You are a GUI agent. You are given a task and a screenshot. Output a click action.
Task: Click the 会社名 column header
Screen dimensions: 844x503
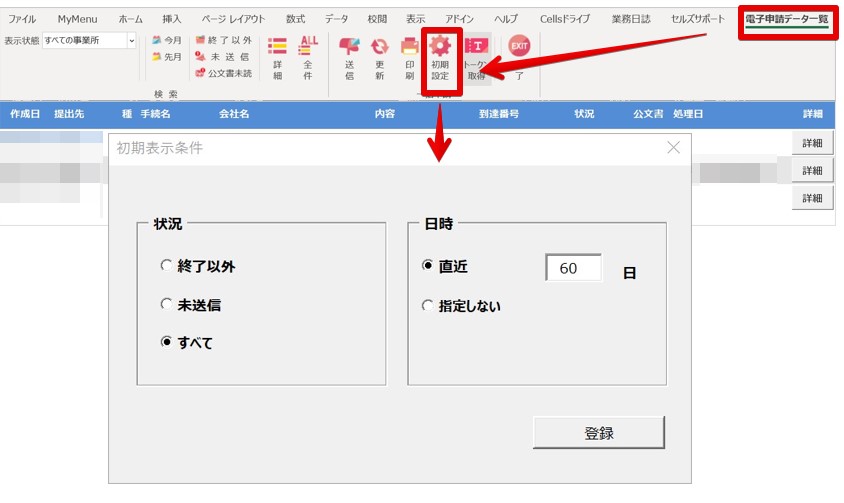click(x=234, y=114)
